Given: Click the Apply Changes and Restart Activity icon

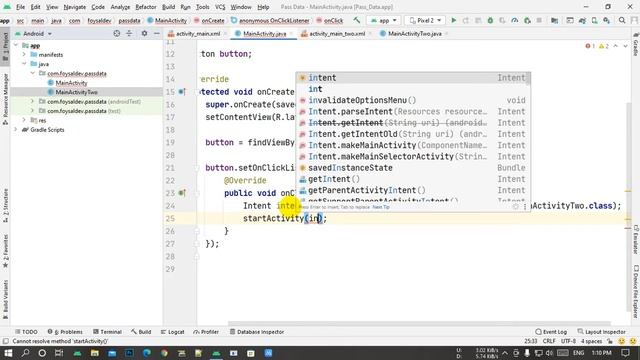Looking at the screenshot, I should [x=466, y=20].
